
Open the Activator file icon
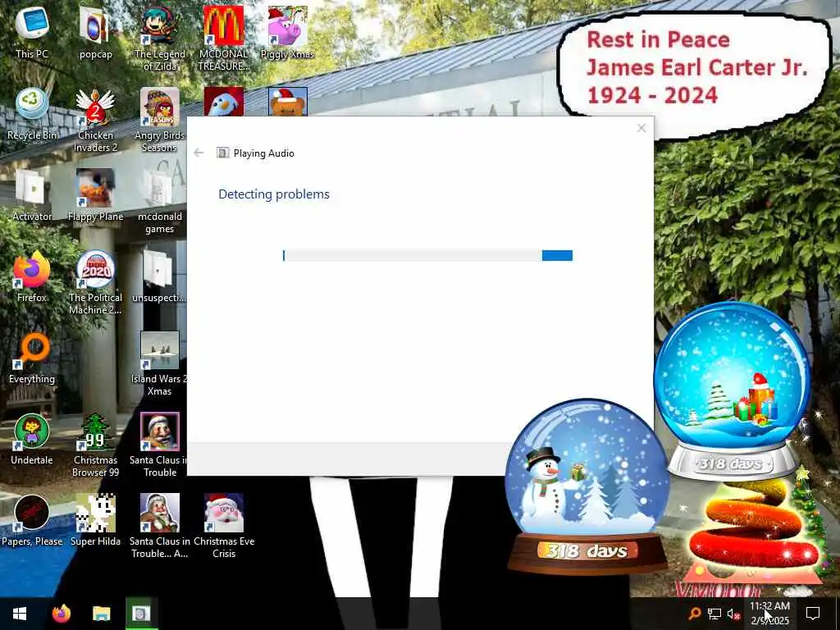pyautogui.click(x=32, y=195)
